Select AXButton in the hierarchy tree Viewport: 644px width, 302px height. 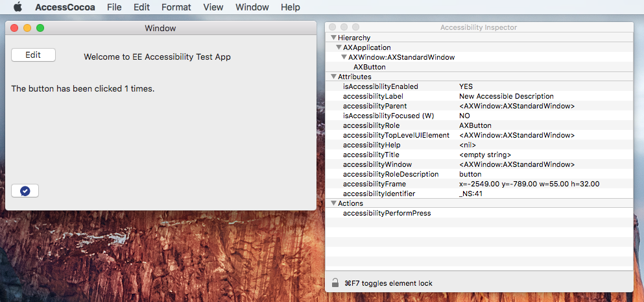click(370, 67)
